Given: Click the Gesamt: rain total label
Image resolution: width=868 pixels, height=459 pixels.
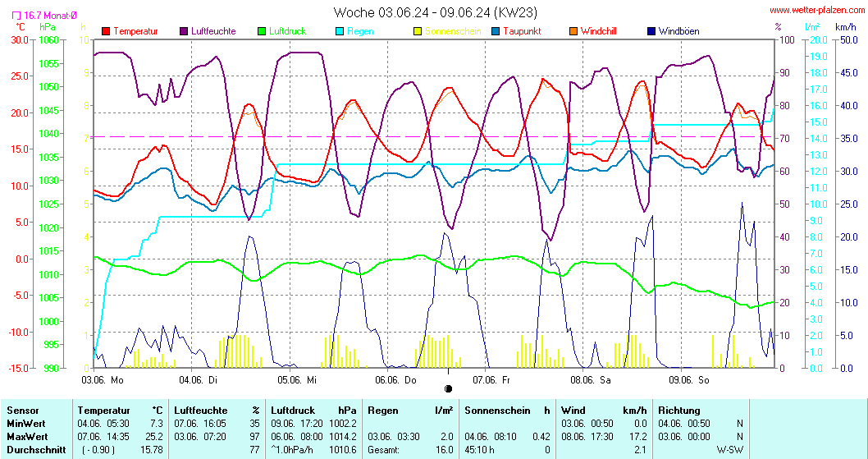Looking at the screenshot, I should (x=383, y=450).
